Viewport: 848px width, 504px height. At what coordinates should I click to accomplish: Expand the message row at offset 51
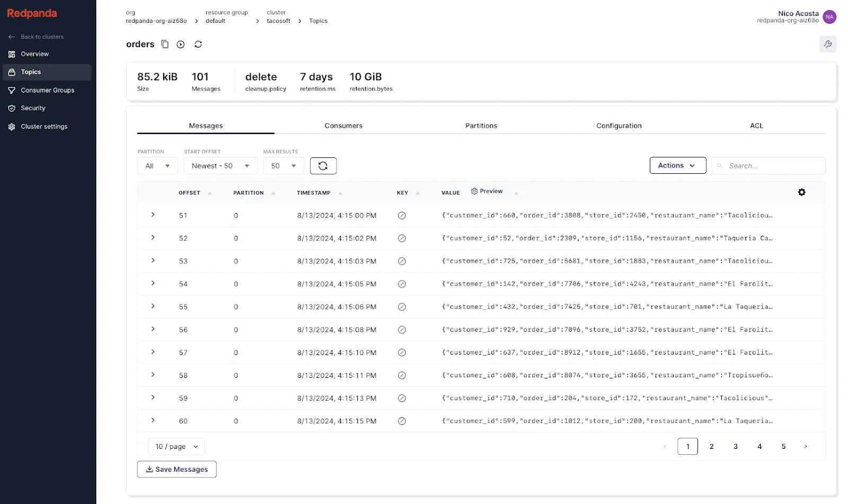click(153, 215)
